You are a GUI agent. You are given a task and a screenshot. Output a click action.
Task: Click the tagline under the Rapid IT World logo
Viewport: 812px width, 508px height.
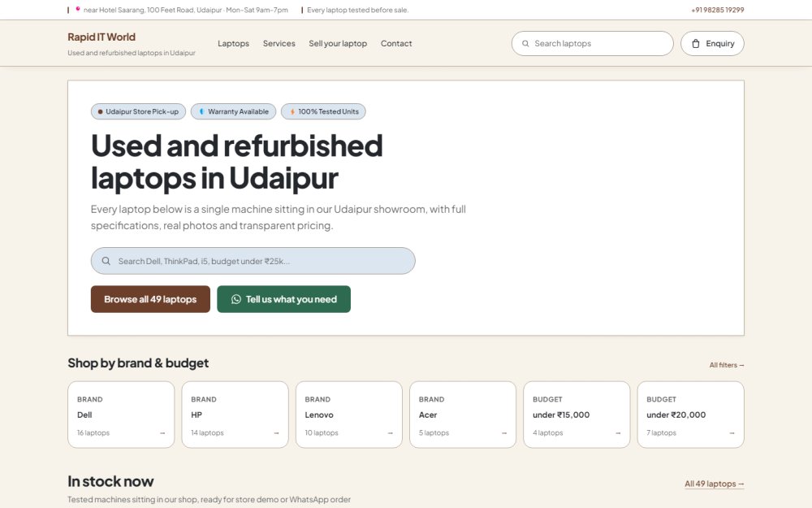pos(132,53)
